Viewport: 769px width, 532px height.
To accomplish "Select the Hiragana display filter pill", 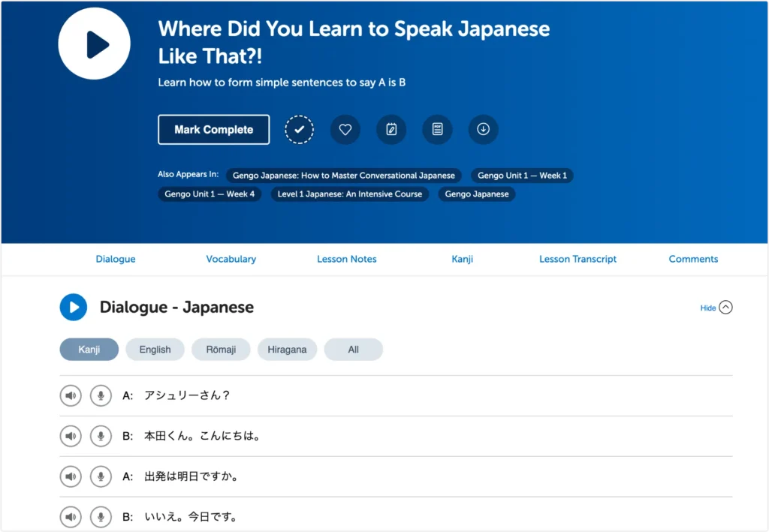I will coord(288,349).
